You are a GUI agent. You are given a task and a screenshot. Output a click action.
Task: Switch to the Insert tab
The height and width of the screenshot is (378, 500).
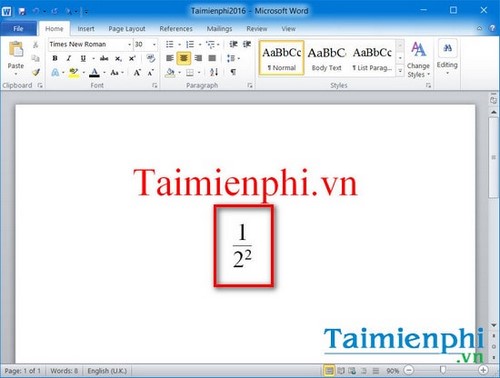(86, 29)
